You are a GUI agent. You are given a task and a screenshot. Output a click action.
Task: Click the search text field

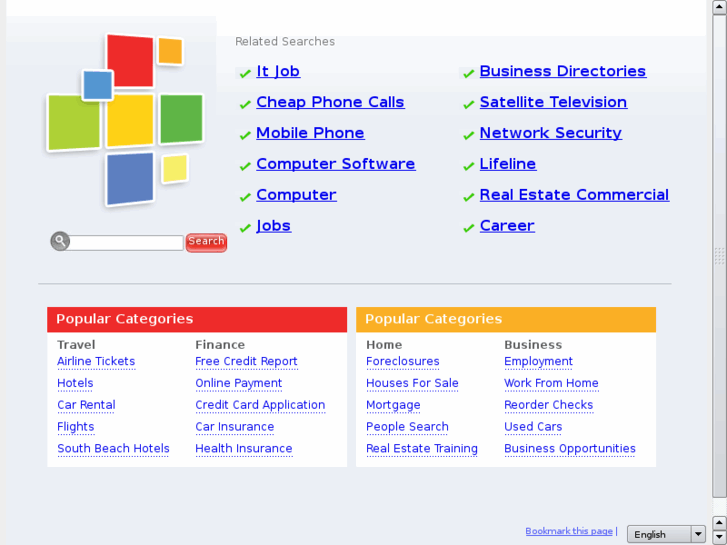(x=126, y=243)
